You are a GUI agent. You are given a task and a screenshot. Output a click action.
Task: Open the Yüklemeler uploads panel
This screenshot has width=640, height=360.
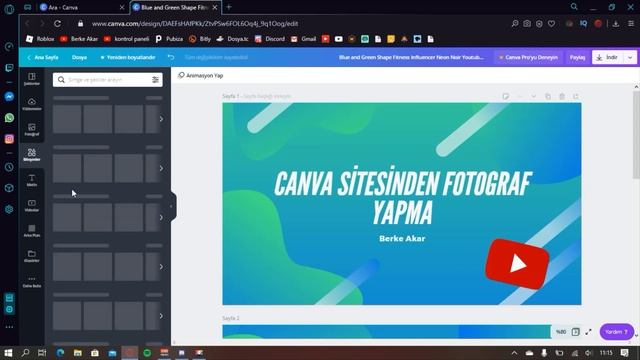31,104
